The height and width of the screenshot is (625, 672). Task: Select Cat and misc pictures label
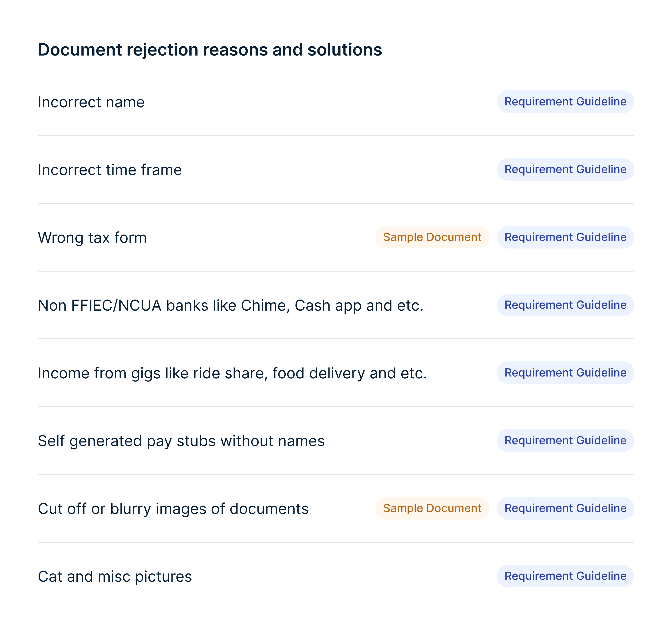(115, 577)
